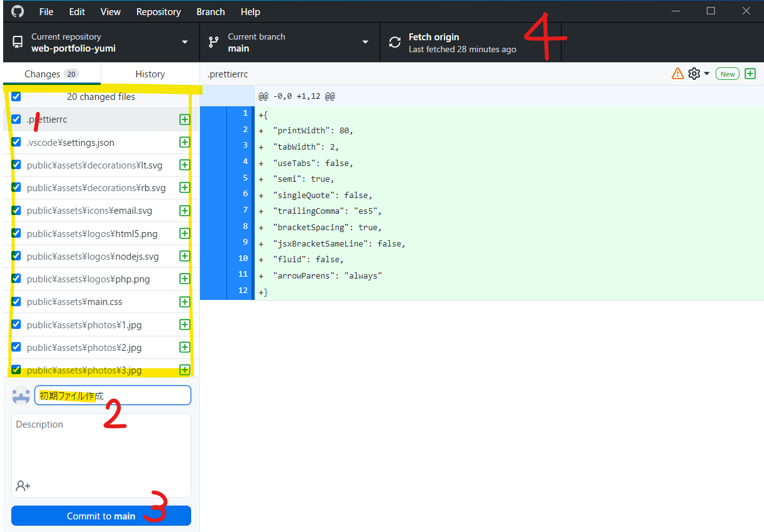
Task: Select public assets main.css file name
Action: click(x=74, y=302)
